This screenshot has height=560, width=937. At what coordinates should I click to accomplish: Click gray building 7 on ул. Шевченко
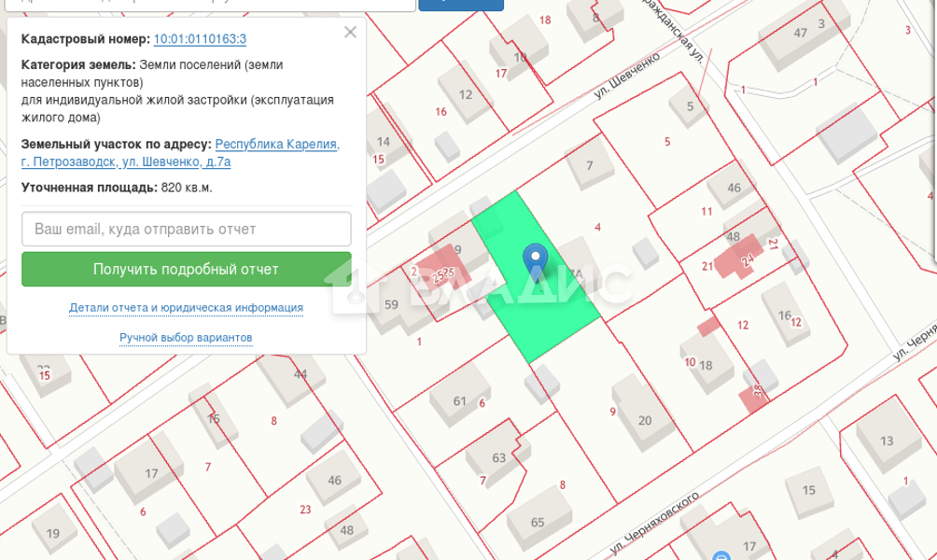click(x=589, y=163)
